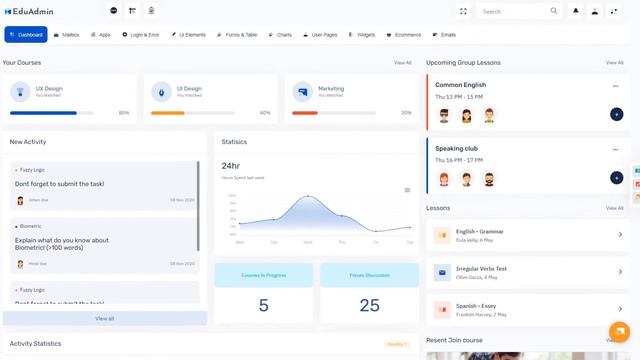The height and width of the screenshot is (360, 640).
Task: Add to Speaking club lesson with plus button
Action: [x=616, y=178]
